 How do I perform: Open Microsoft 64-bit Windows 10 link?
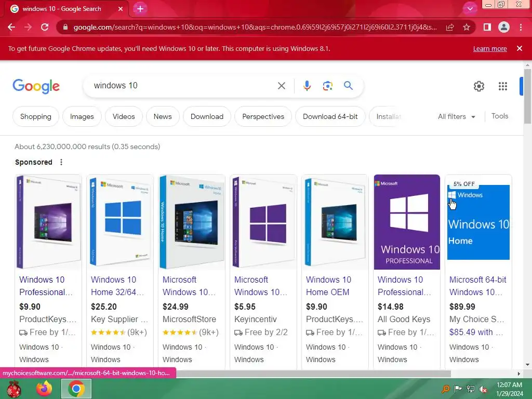(478, 286)
